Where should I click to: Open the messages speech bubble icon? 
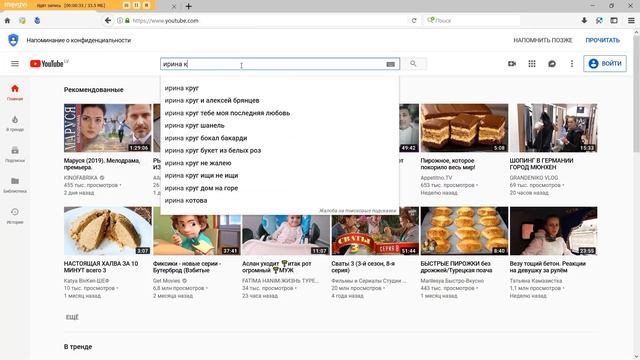tap(552, 64)
